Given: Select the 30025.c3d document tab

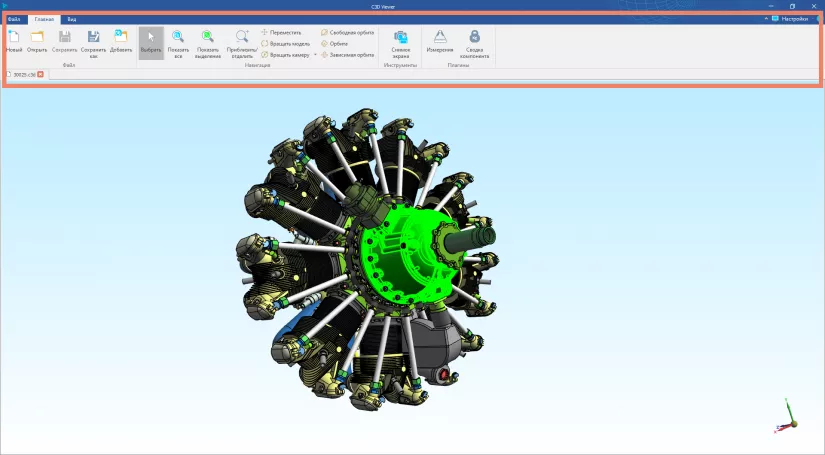Looking at the screenshot, I should [x=25, y=75].
